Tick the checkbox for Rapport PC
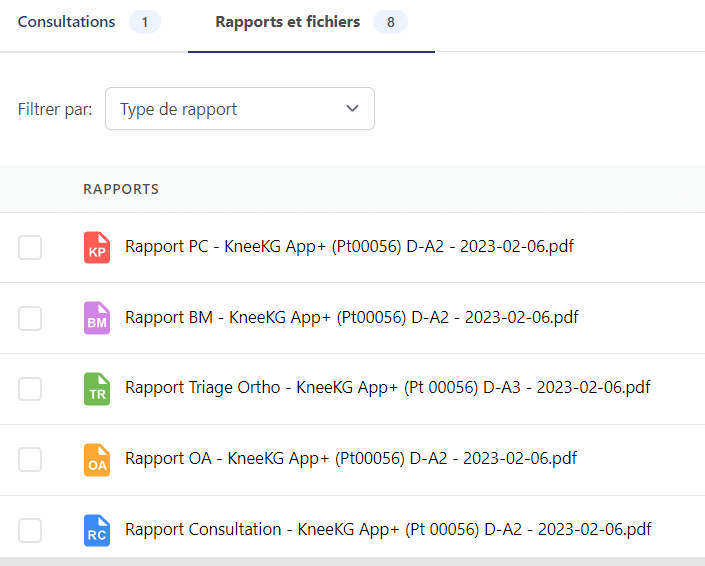This screenshot has height=566, width=705. coord(30,248)
